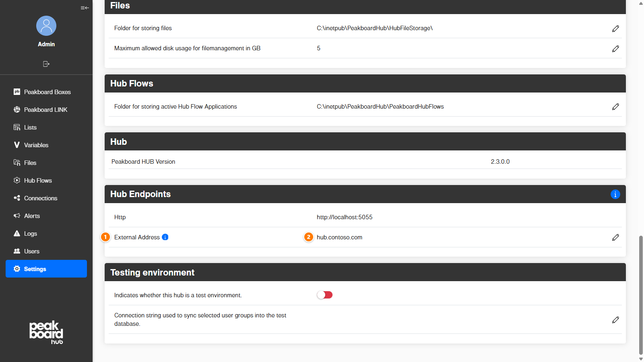
Task: Click the Hub Flows sidebar icon
Action: pos(17,180)
